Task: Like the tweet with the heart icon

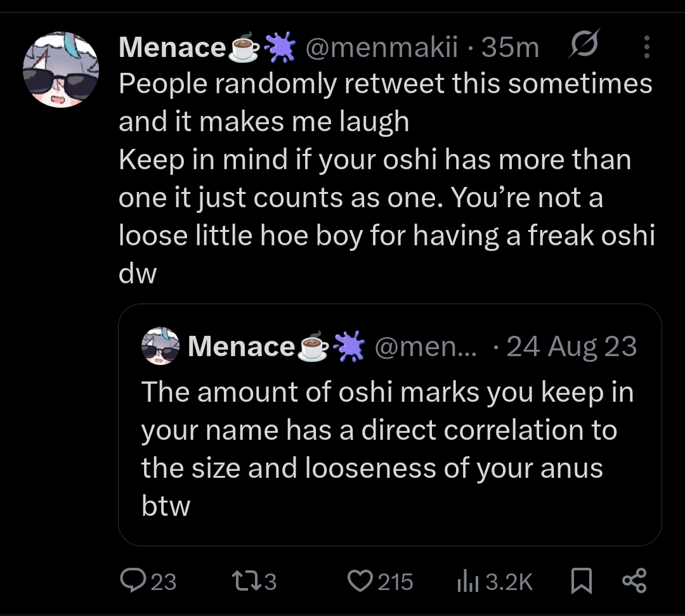Action: (362, 581)
